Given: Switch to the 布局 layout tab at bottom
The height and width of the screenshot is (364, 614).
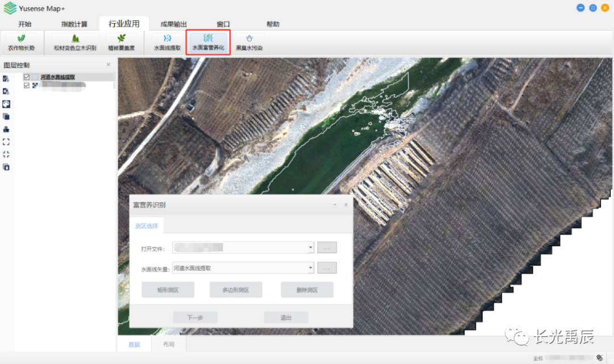Looking at the screenshot, I should pyautogui.click(x=168, y=344).
